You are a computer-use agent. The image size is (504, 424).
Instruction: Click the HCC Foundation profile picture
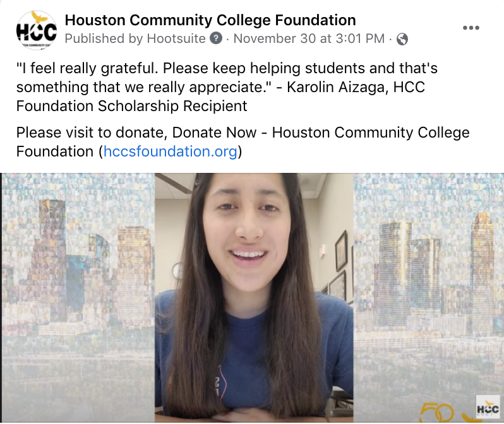[x=37, y=30]
